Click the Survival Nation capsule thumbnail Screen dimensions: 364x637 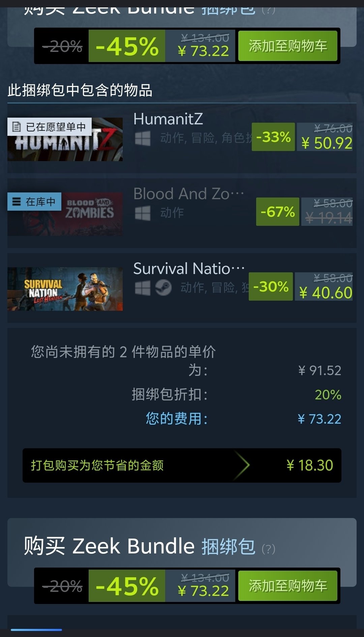(x=65, y=289)
